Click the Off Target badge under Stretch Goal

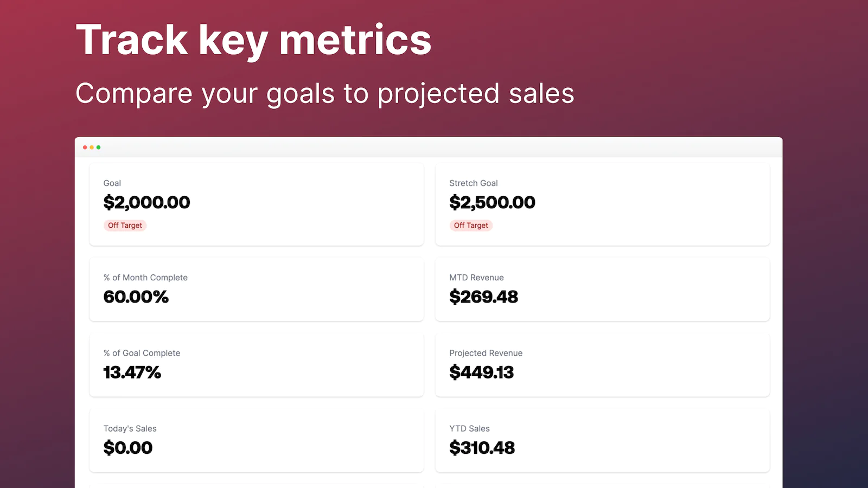[471, 226]
